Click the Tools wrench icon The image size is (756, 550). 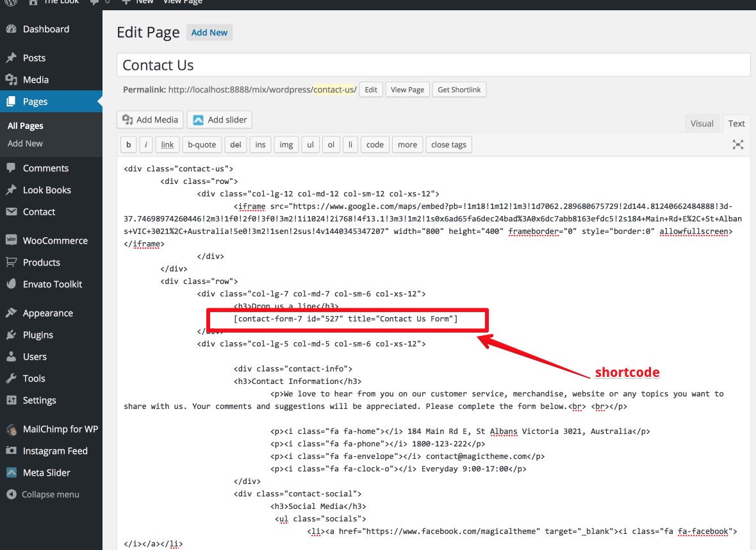pos(11,378)
